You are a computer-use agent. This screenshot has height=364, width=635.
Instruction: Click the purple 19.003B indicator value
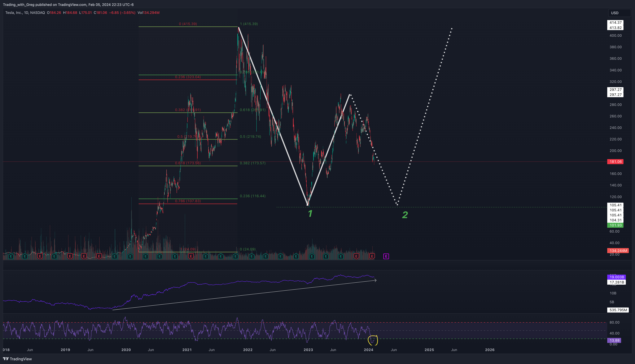[x=616, y=277]
